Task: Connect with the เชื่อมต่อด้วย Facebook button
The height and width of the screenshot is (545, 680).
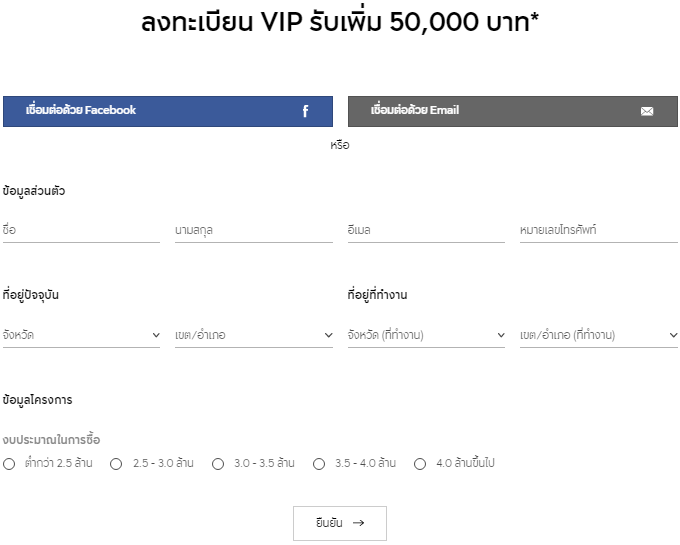Action: click(x=168, y=111)
